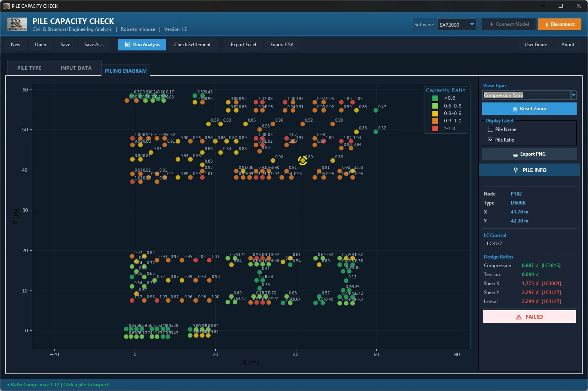Click the icon inside the Disconnect button
This screenshot has height=391, width=588.
tap(547, 25)
